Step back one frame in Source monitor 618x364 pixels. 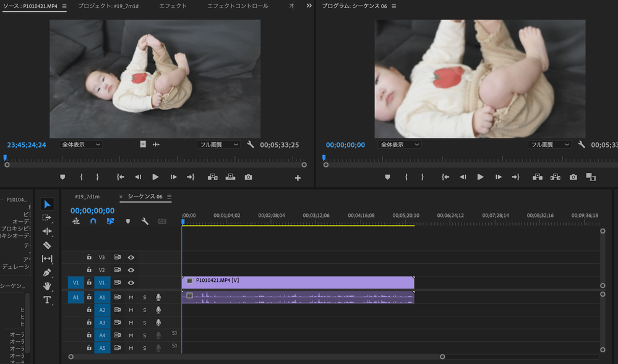pos(137,177)
